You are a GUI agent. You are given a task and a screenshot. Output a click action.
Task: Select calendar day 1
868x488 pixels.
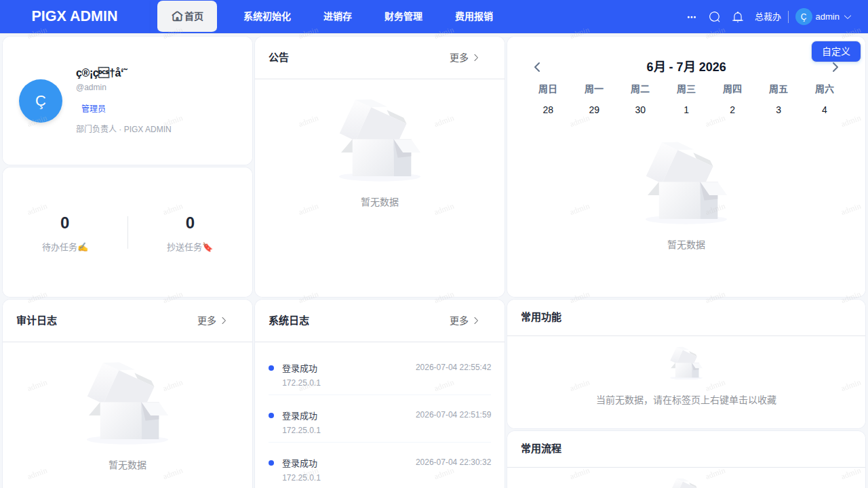[686, 110]
